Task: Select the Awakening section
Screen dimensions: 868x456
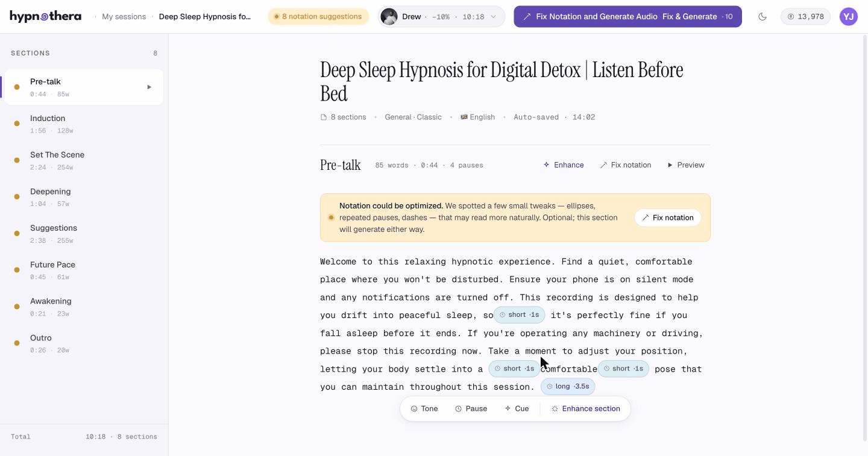Action: pyautogui.click(x=84, y=307)
